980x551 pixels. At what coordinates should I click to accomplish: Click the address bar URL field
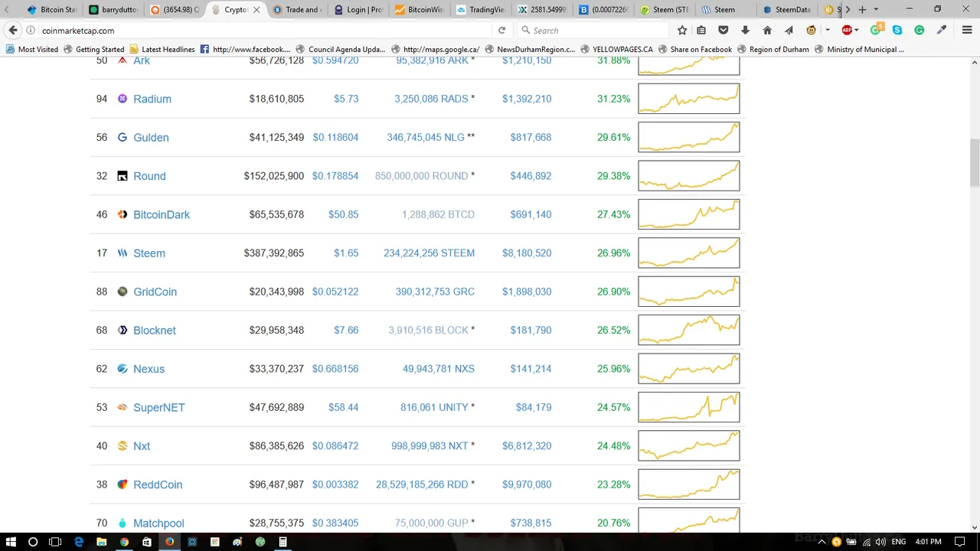264,31
